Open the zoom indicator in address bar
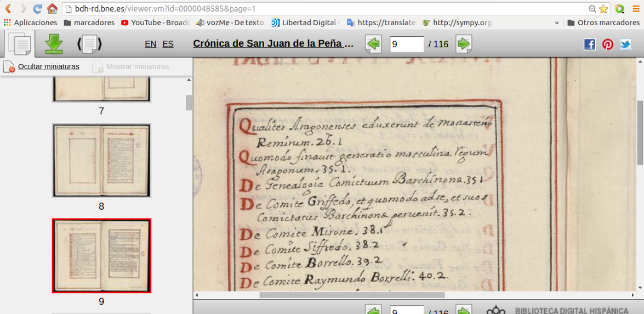This screenshot has width=644, height=314. 592,9
